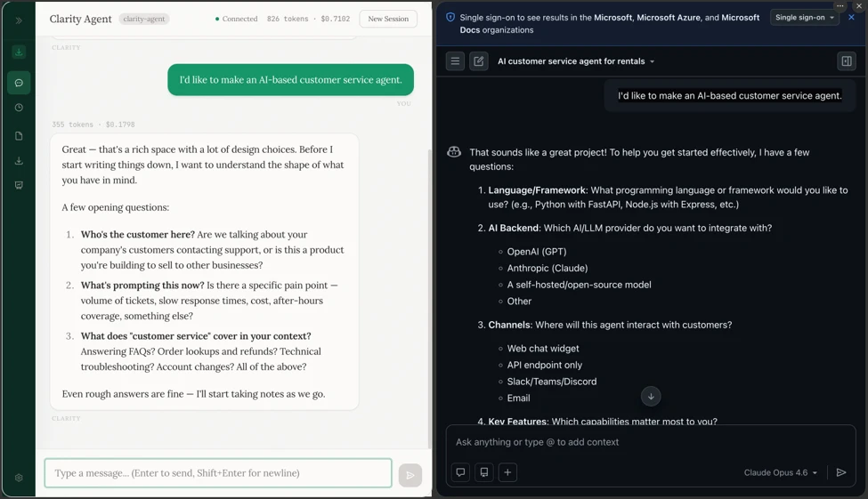Add context with the plus icon
This screenshot has height=499, width=868.
pos(507,472)
